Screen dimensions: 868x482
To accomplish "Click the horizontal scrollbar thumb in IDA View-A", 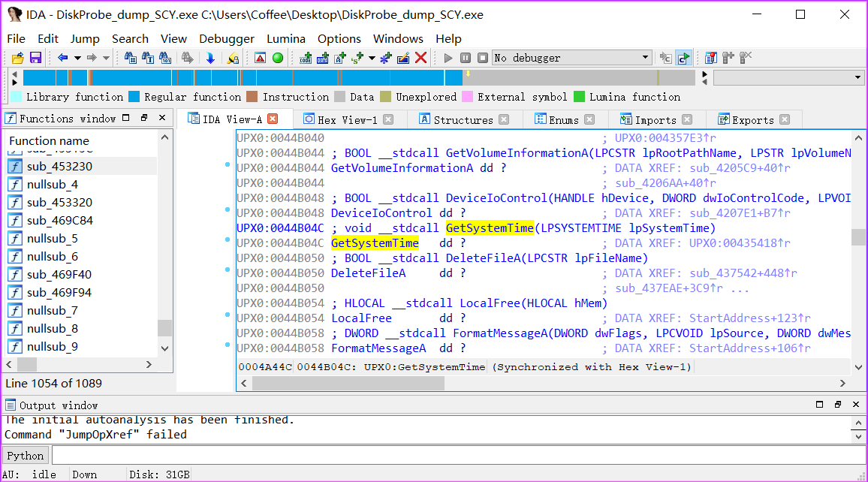I will [348, 383].
